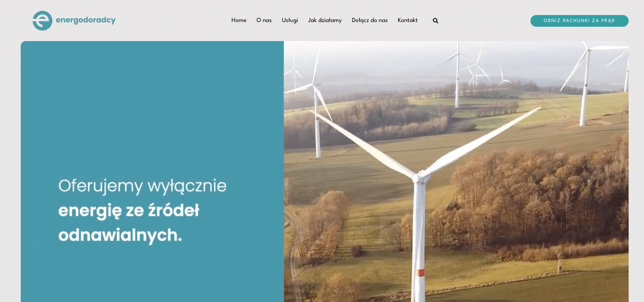Go to the Home menu item
This screenshot has height=302, width=644.
pos(239,20)
